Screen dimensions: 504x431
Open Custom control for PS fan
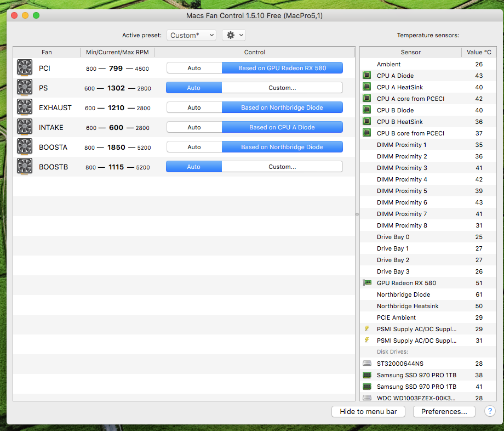click(x=282, y=88)
